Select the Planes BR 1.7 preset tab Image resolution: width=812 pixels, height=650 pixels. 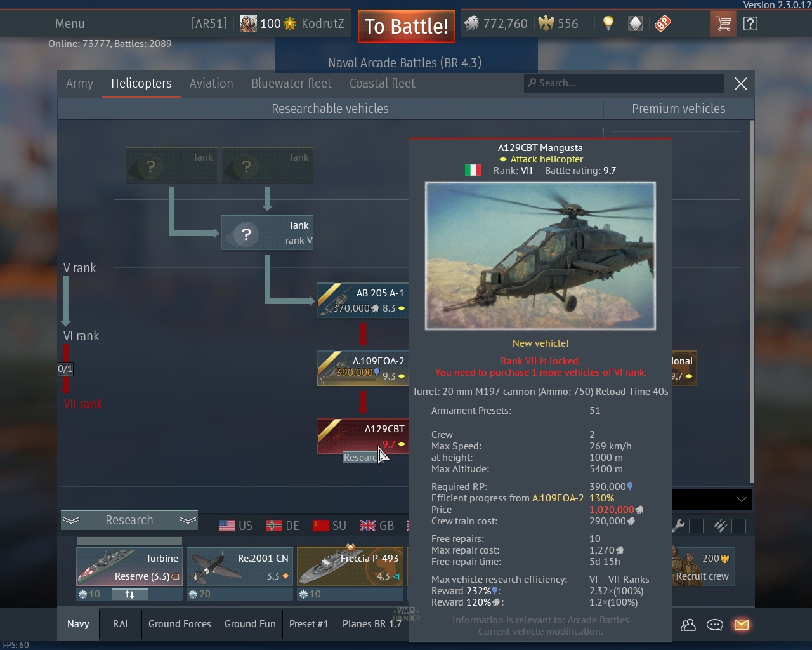tap(372, 624)
